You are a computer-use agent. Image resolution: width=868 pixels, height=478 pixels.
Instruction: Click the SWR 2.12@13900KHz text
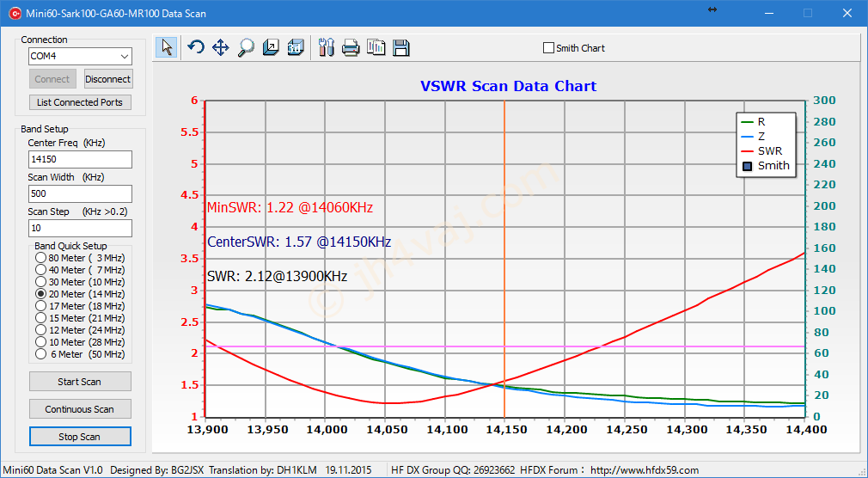277,276
